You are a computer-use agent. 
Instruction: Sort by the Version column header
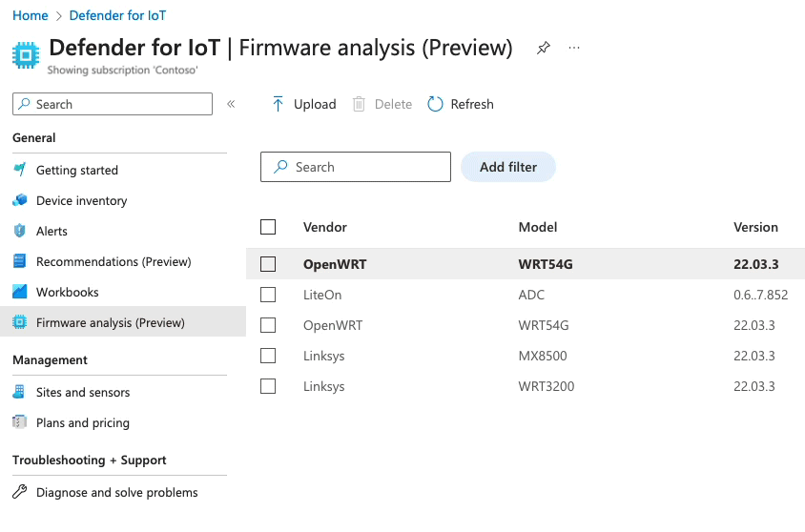coord(755,227)
